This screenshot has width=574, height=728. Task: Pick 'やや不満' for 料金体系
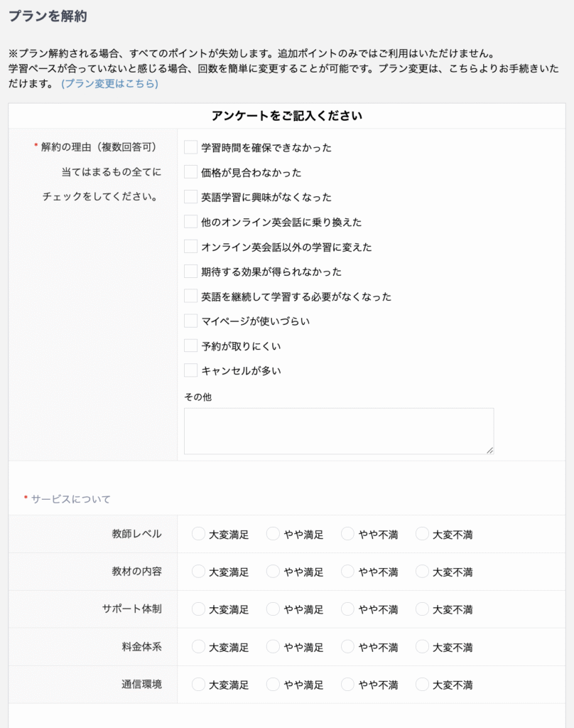[x=347, y=647]
